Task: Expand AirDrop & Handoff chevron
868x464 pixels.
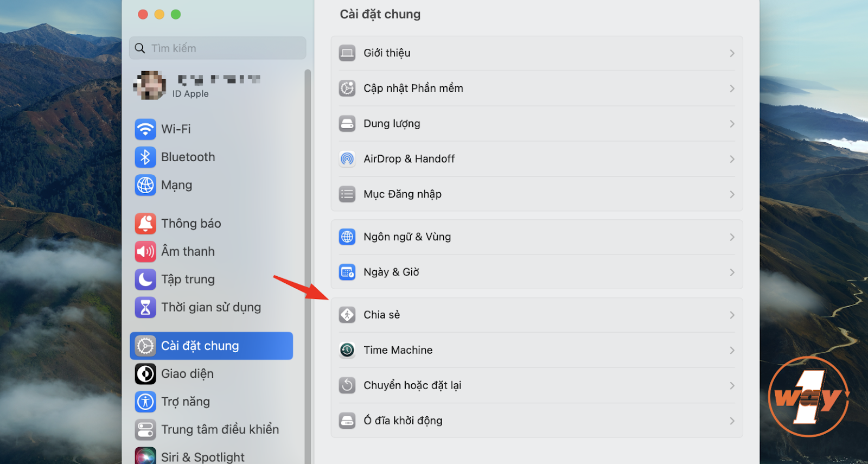Action: [732, 159]
